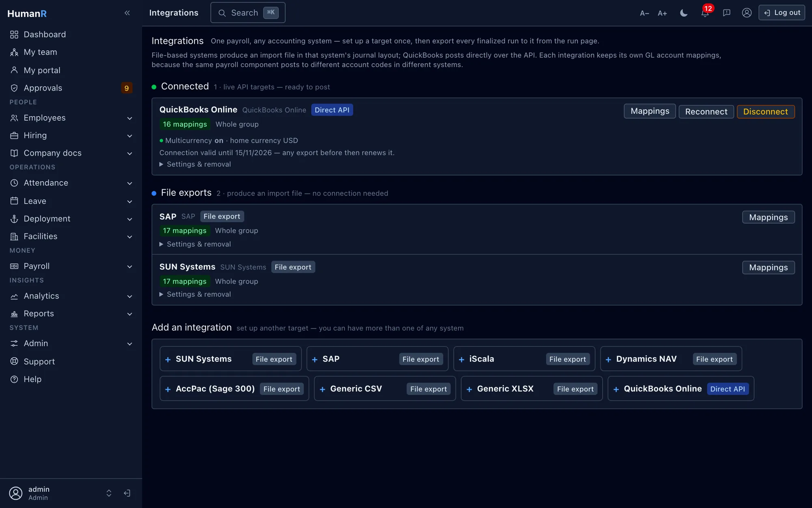812x508 pixels.
Task: Open the Help menu item
Action: pyautogui.click(x=71, y=379)
